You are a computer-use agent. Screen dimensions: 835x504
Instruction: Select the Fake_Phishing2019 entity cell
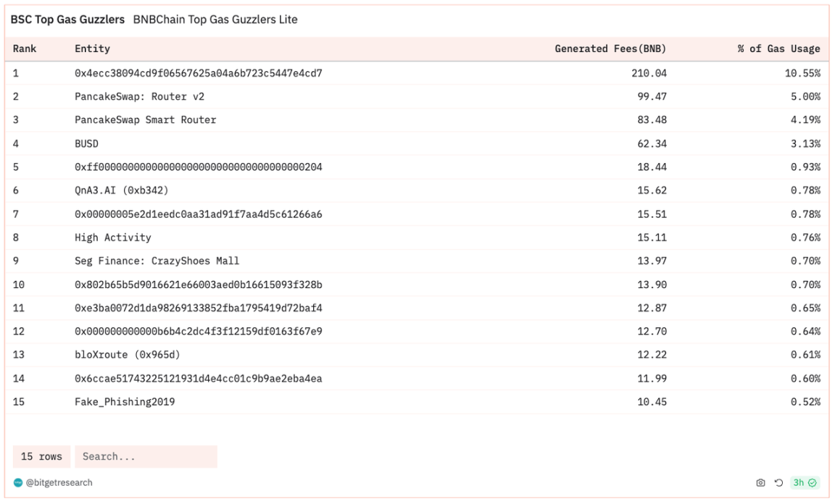pyautogui.click(x=125, y=402)
